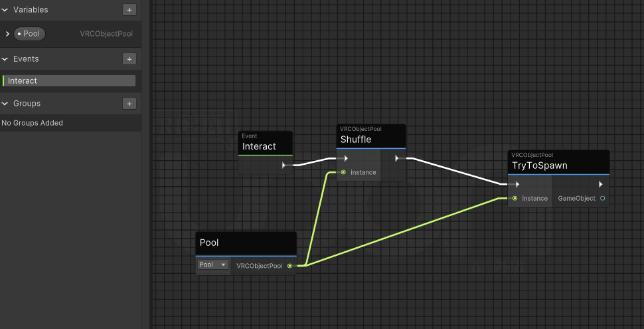This screenshot has width=644, height=329.
Task: Click the Pool node's VRCObjectPool output port
Action: 289,266
